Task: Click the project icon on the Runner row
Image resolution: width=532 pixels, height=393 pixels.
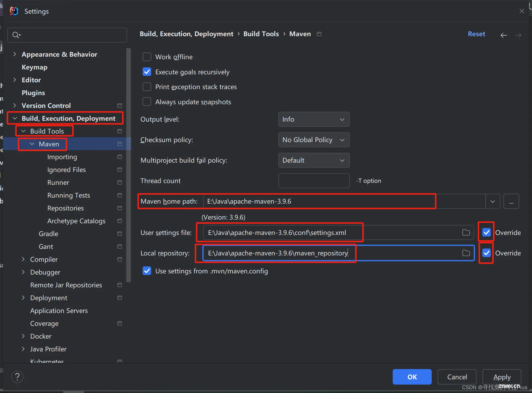Action: (120, 183)
